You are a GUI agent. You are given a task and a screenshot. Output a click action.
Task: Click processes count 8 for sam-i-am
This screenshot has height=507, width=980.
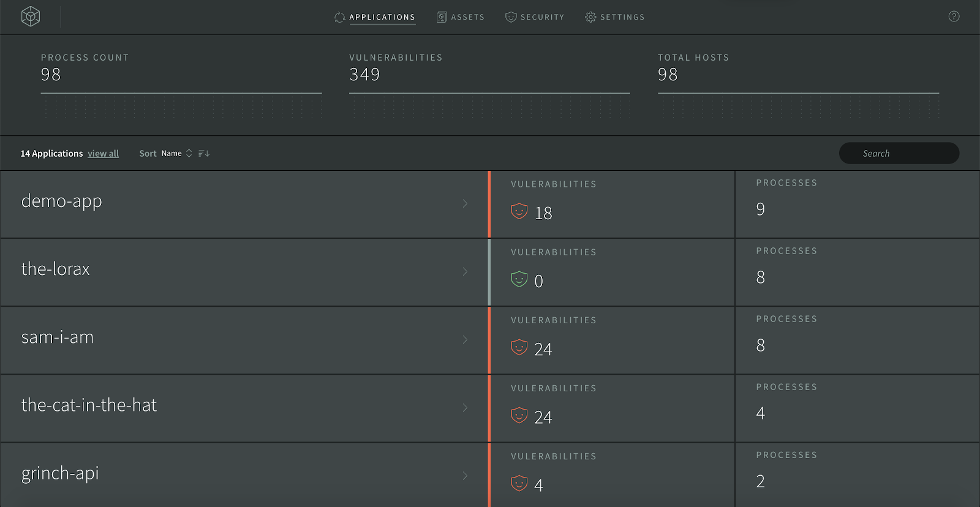tap(760, 345)
